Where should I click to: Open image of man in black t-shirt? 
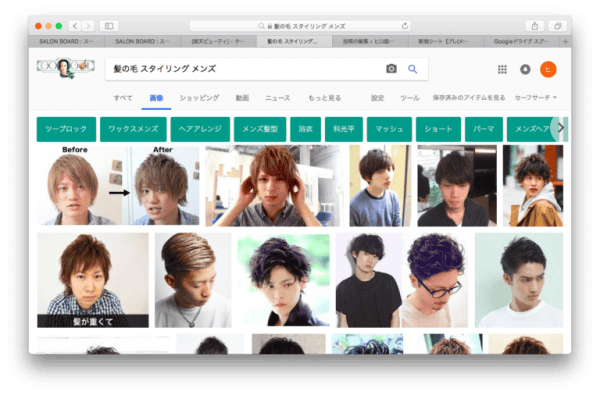pyautogui.click(x=368, y=280)
